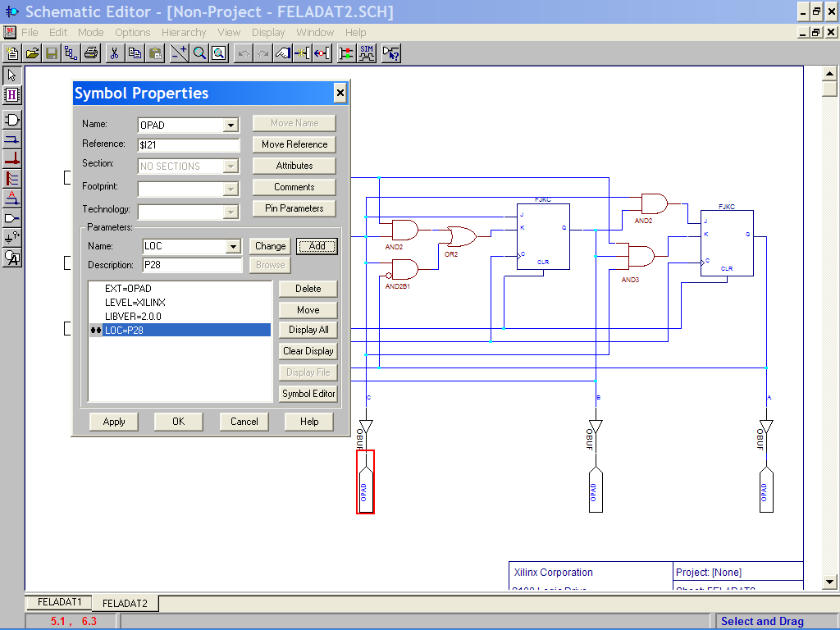Select the I/O terminal tool
Screen dimensions: 840x630
point(11,218)
